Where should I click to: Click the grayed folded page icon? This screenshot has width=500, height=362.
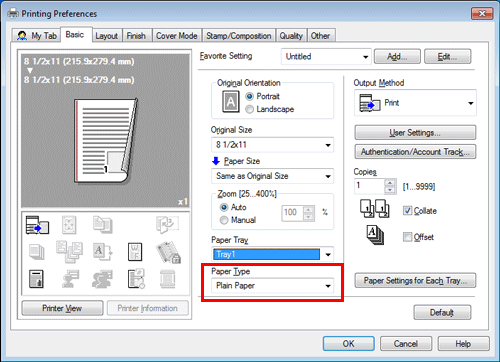(167, 224)
